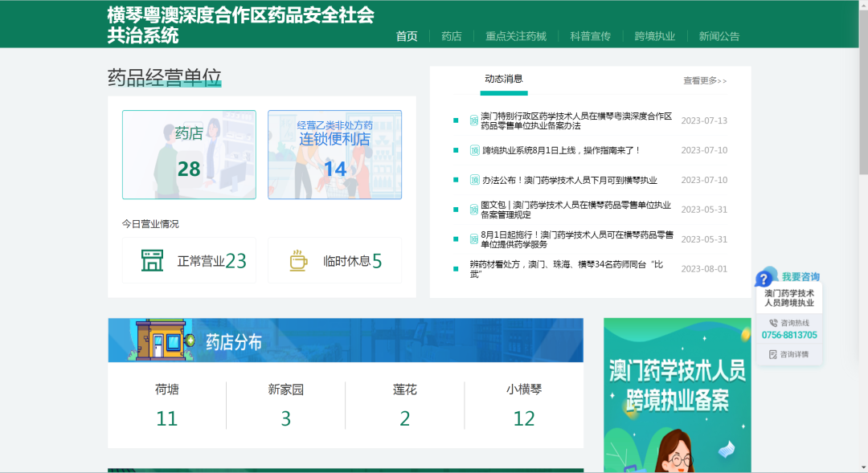Viewport: 868px width, 473px height.
Task: Click the 顶 pinned badge on 跨境执业系统 news
Action: click(475, 150)
